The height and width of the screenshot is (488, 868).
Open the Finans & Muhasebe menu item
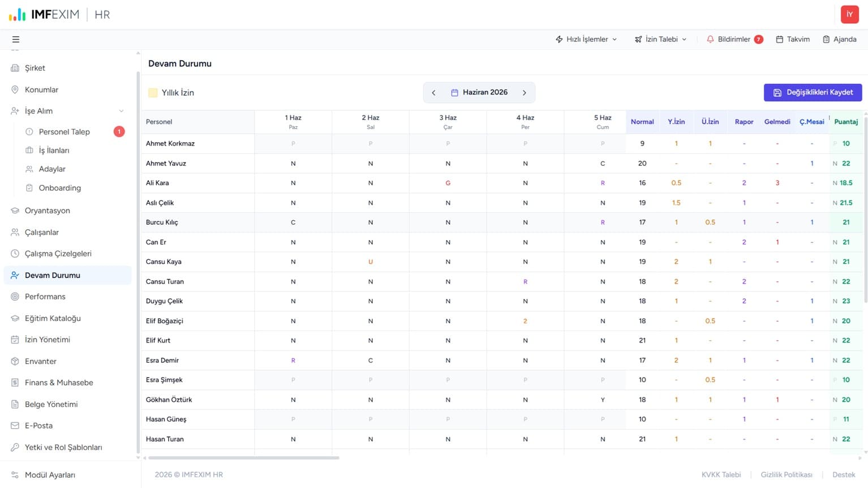pos(68,383)
